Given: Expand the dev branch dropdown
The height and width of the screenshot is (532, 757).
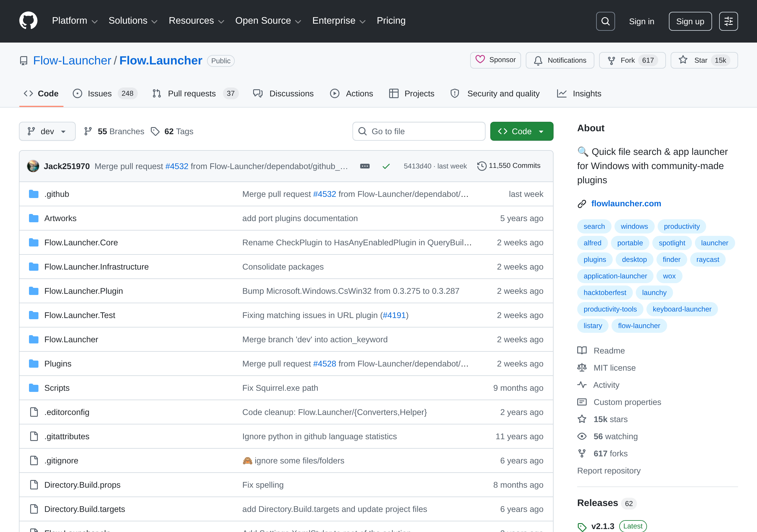Looking at the screenshot, I should pyautogui.click(x=47, y=131).
